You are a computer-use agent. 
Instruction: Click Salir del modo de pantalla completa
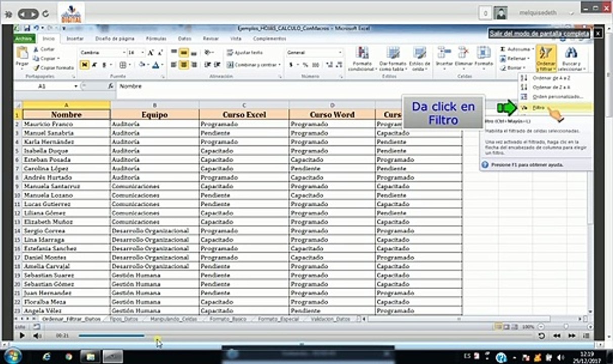point(539,33)
